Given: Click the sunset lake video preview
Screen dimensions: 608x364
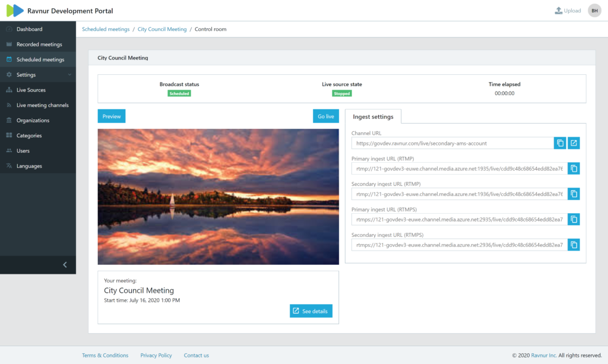Looking at the screenshot, I should click(x=218, y=197).
